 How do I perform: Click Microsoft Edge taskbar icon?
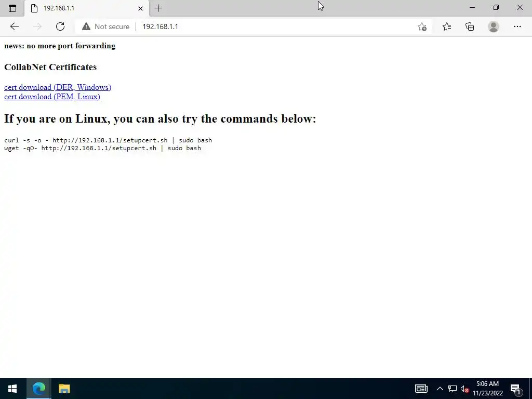[x=38, y=389]
